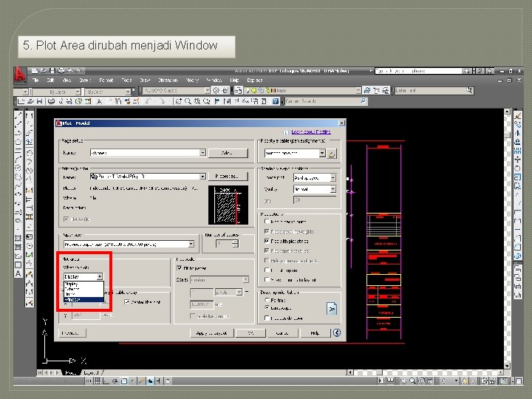Enable Save changes to layout checkbox
Viewport: 532px width, 399px height.
pos(267,279)
